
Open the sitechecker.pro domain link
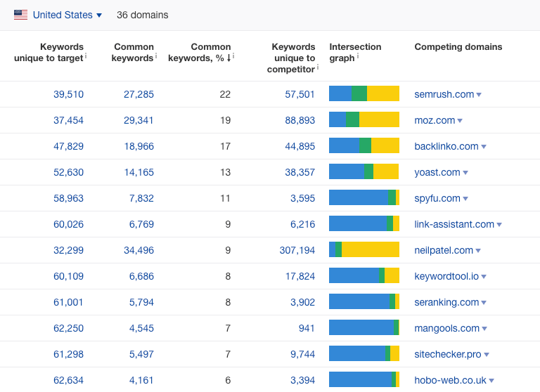448,354
